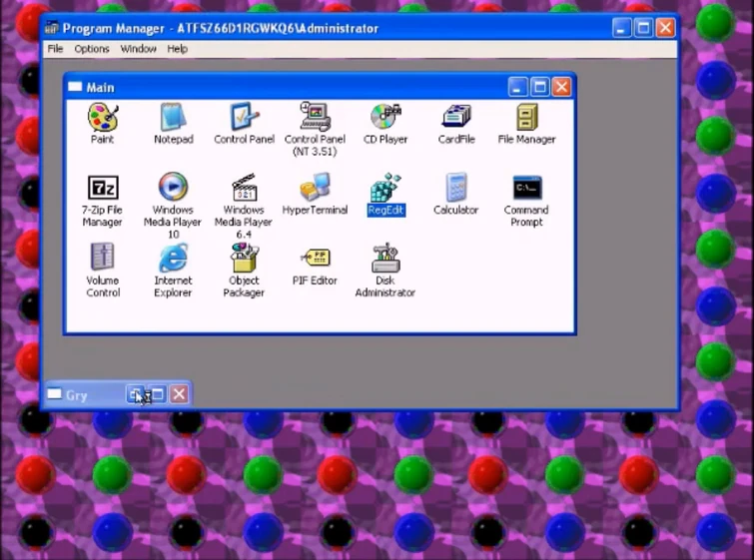Click the Main window system menu icon
The image size is (754, 560).
tap(75, 87)
